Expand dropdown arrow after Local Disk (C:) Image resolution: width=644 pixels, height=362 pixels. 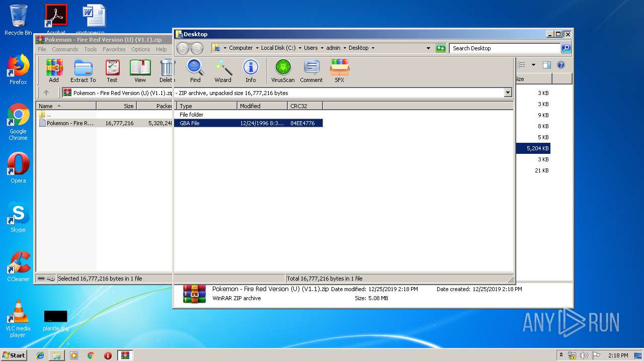tap(300, 48)
